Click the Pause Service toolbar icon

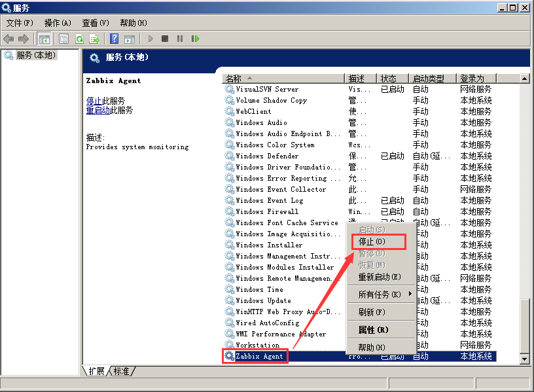click(180, 39)
